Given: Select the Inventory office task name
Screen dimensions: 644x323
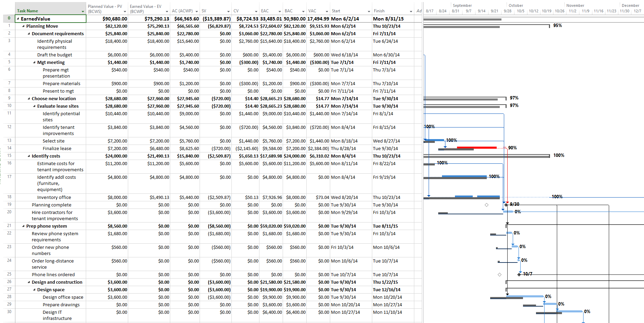Looking at the screenshot, I should (54, 198).
